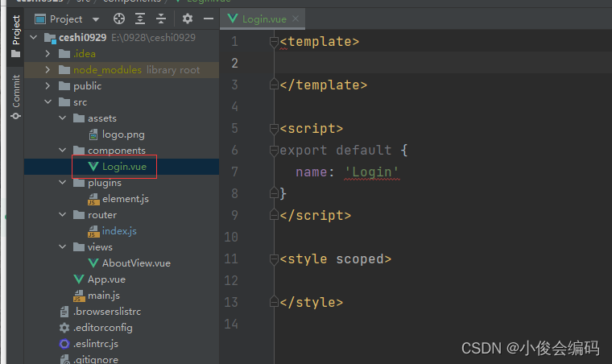Image resolution: width=612 pixels, height=364 pixels.
Task: Click fold marker at closing template line 3
Action: pos(274,85)
